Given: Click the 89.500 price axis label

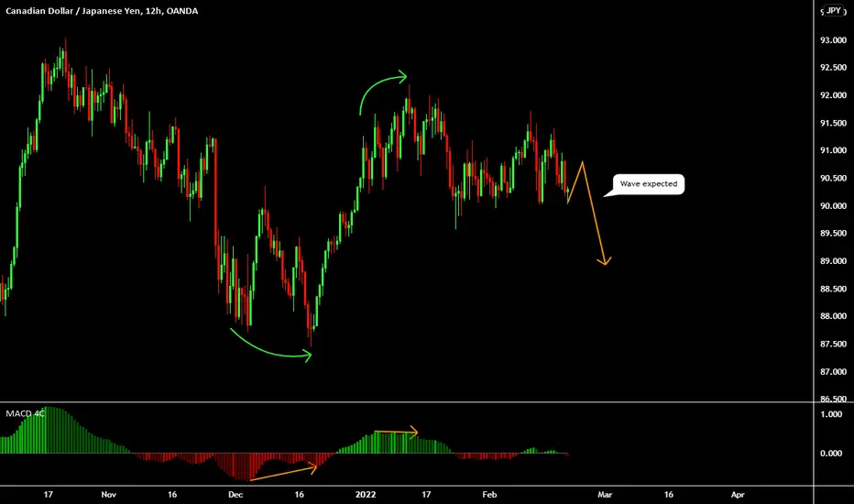Looking at the screenshot, I should point(833,233).
